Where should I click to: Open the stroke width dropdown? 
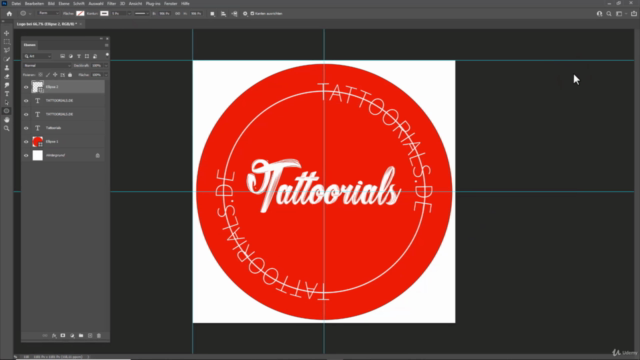click(129, 13)
